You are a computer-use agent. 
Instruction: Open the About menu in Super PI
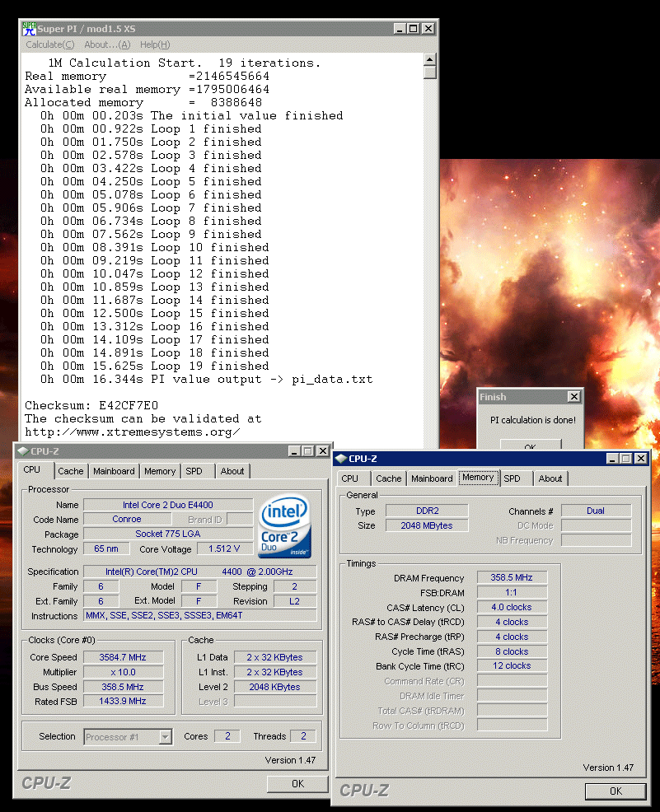coord(107,44)
